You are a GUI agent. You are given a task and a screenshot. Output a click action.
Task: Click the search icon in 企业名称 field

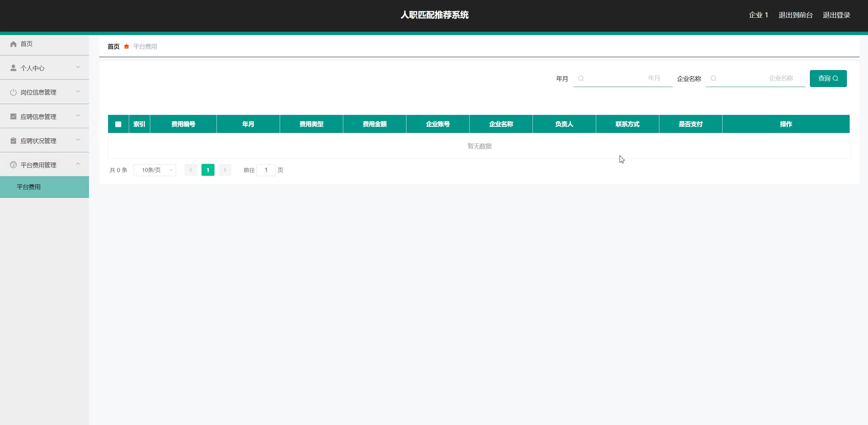[713, 78]
